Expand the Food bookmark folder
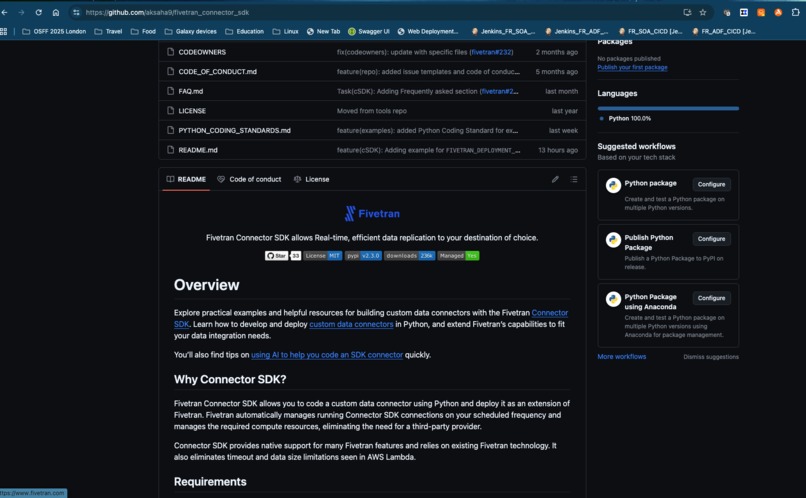 tap(143, 31)
